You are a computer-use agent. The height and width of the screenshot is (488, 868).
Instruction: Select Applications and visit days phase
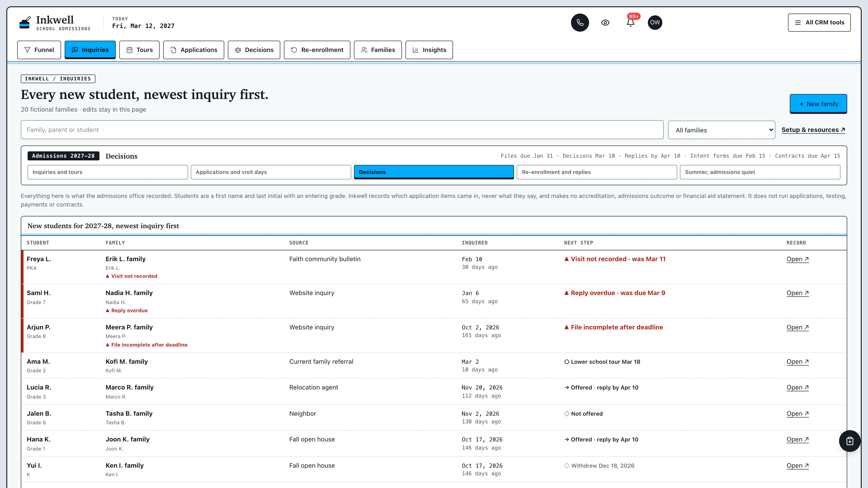click(x=271, y=172)
